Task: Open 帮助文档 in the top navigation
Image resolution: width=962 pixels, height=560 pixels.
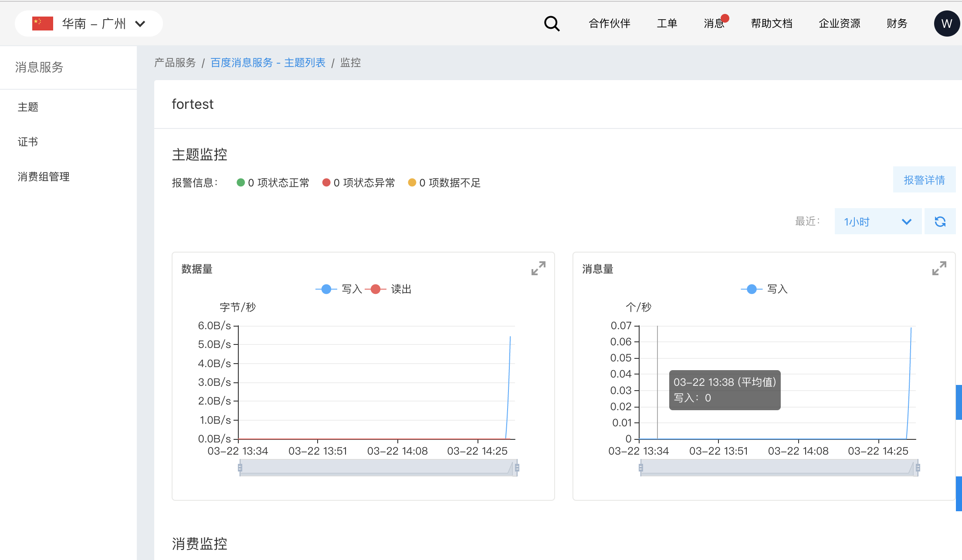Action: pyautogui.click(x=772, y=24)
